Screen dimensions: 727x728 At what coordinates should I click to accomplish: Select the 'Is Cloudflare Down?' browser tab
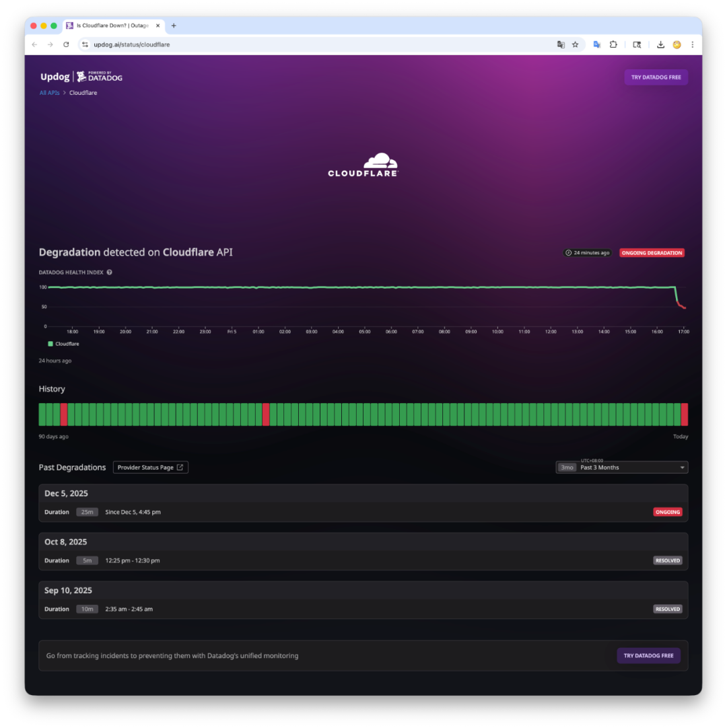click(x=114, y=26)
